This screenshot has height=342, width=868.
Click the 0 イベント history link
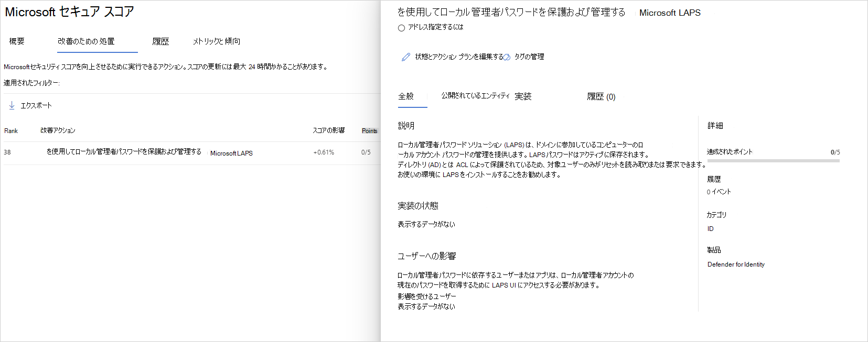[x=719, y=192]
